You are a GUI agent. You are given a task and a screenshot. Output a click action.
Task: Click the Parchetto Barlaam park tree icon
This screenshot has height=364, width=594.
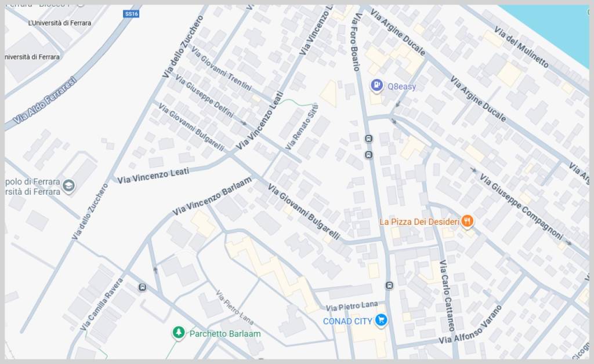pyautogui.click(x=179, y=333)
